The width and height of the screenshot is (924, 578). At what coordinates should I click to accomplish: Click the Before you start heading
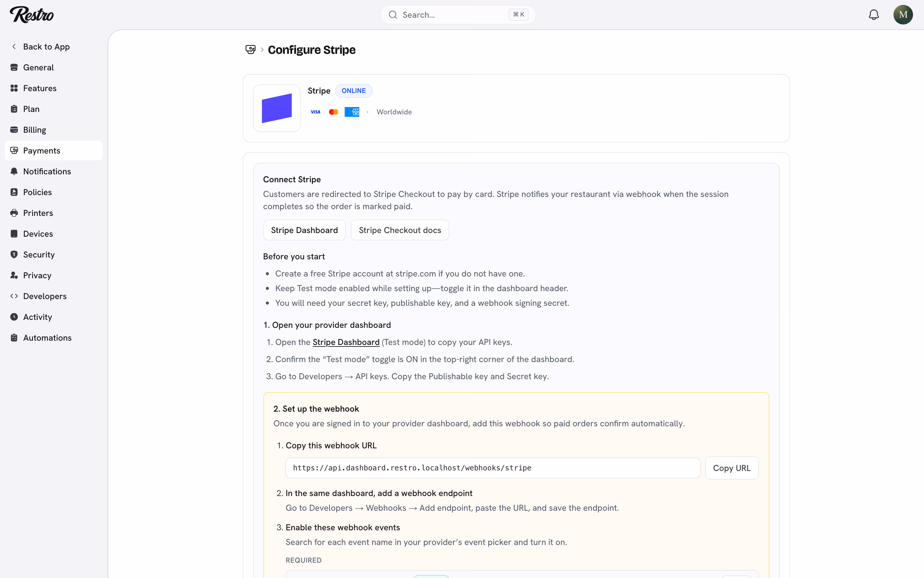click(294, 257)
